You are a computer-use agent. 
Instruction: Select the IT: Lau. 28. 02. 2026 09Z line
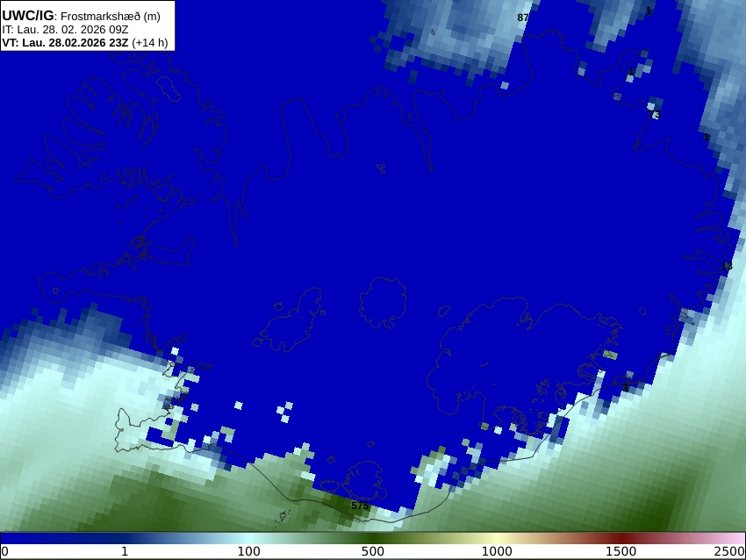65,30
